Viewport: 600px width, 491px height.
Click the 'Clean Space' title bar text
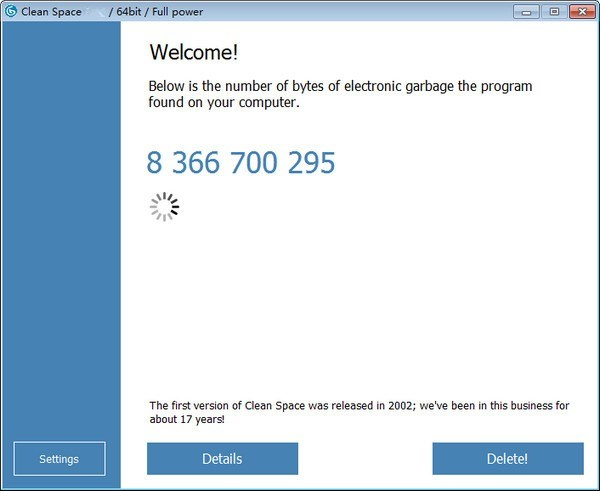click(x=51, y=12)
